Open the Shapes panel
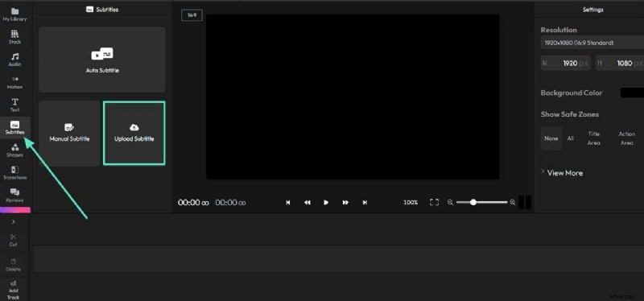 (14, 150)
